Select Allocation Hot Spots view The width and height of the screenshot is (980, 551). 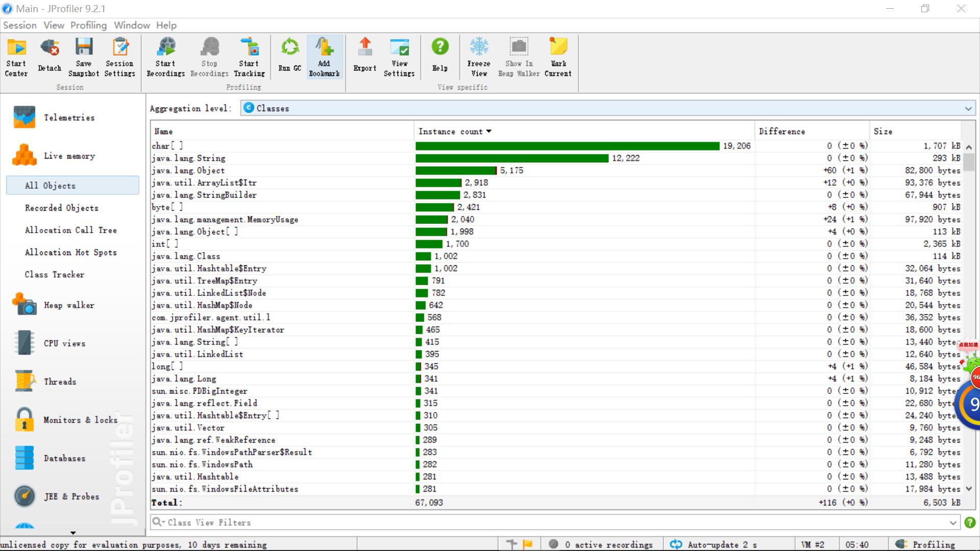click(x=71, y=252)
